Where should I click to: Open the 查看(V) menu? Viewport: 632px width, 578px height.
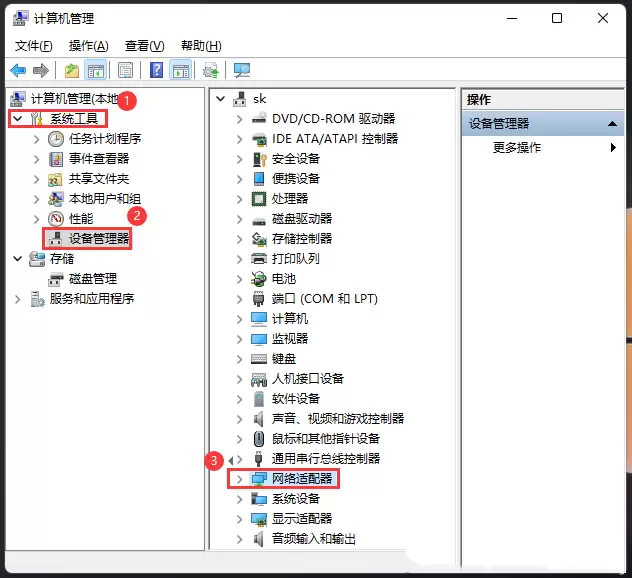[x=144, y=46]
